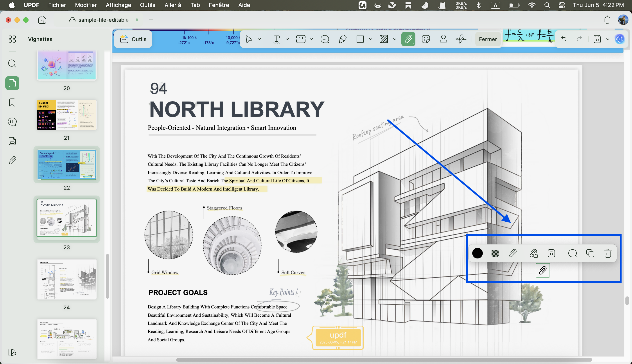The image size is (632, 364).
Task: Select the pencil drawing tool
Action: pos(343,39)
